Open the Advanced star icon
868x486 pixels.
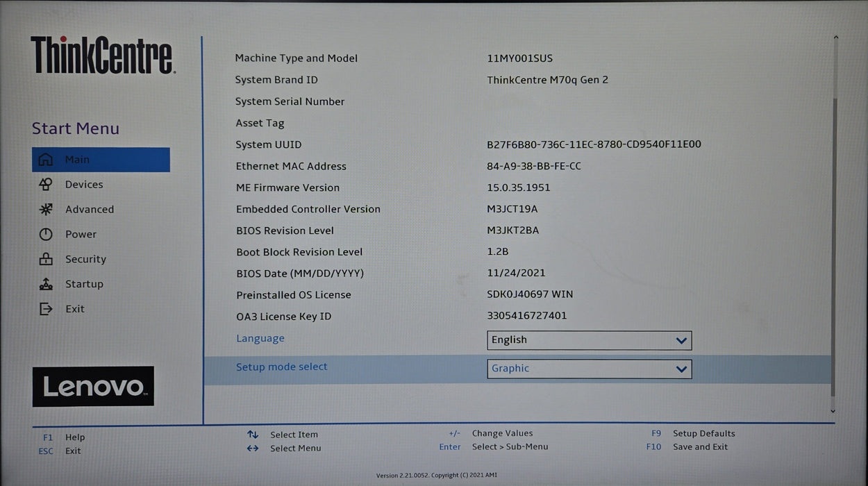tap(46, 210)
